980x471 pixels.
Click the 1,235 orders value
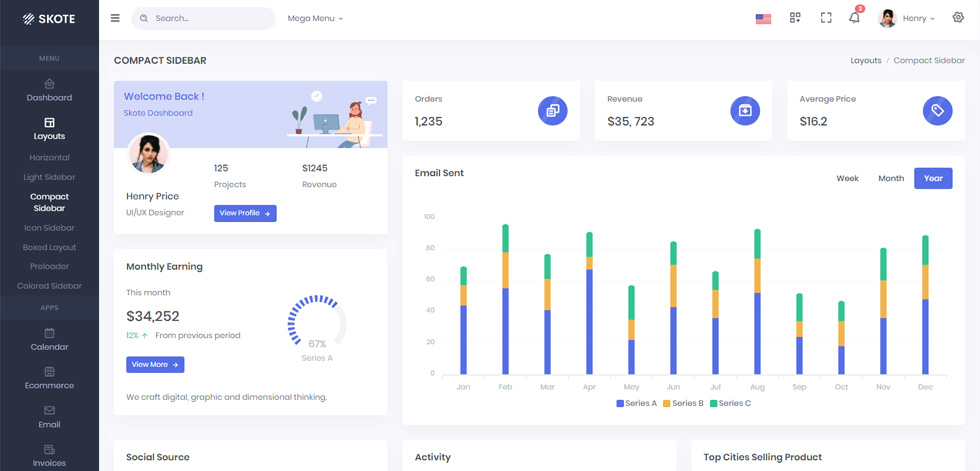pyautogui.click(x=428, y=122)
